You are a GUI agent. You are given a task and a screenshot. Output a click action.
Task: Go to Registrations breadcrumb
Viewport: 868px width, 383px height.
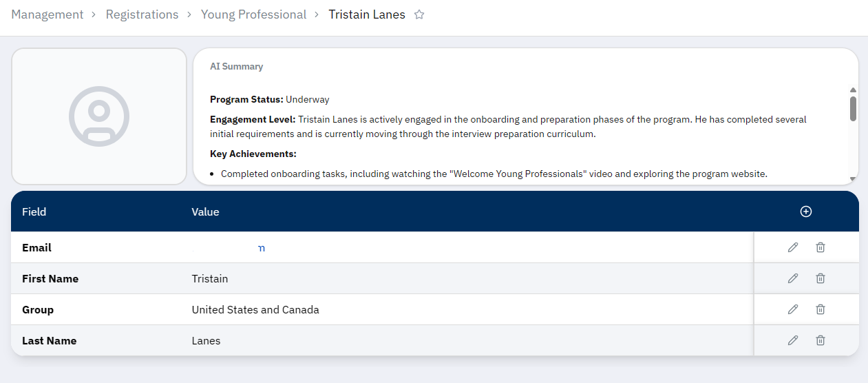click(x=142, y=14)
